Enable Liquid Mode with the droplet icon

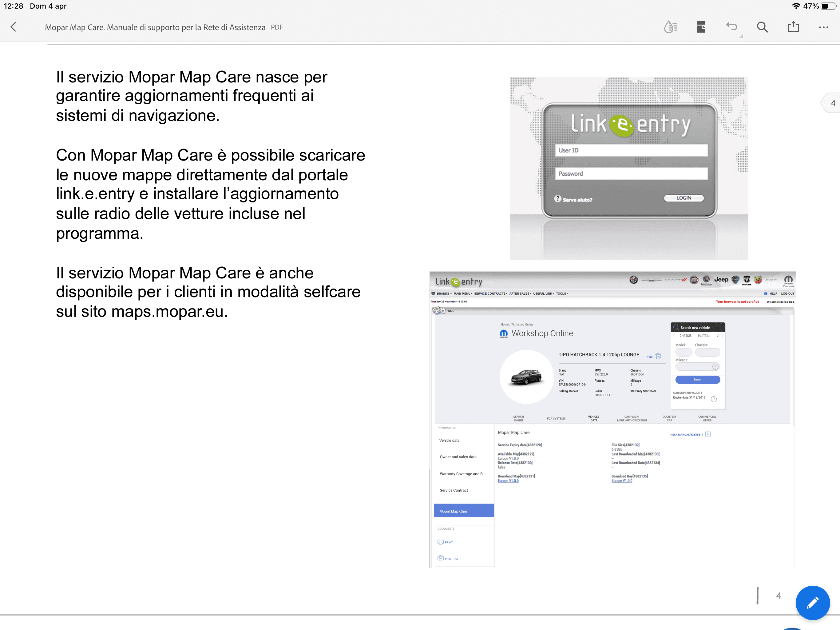pos(670,27)
